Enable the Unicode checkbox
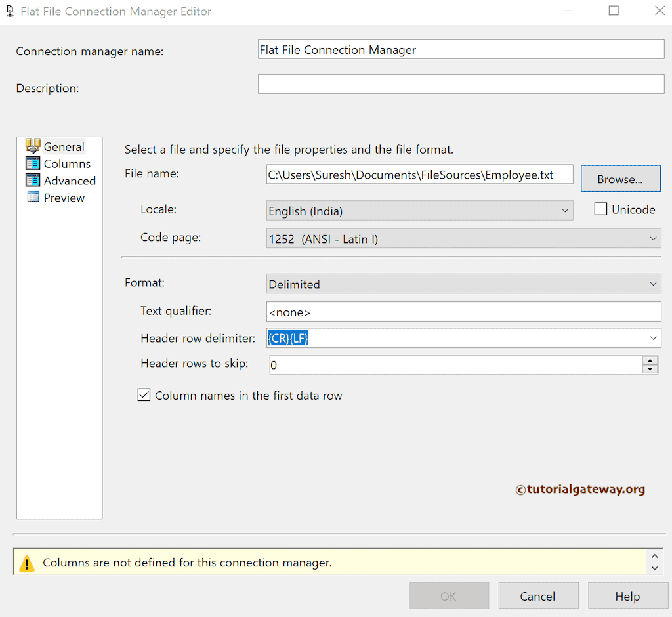672x617 pixels. click(x=600, y=209)
